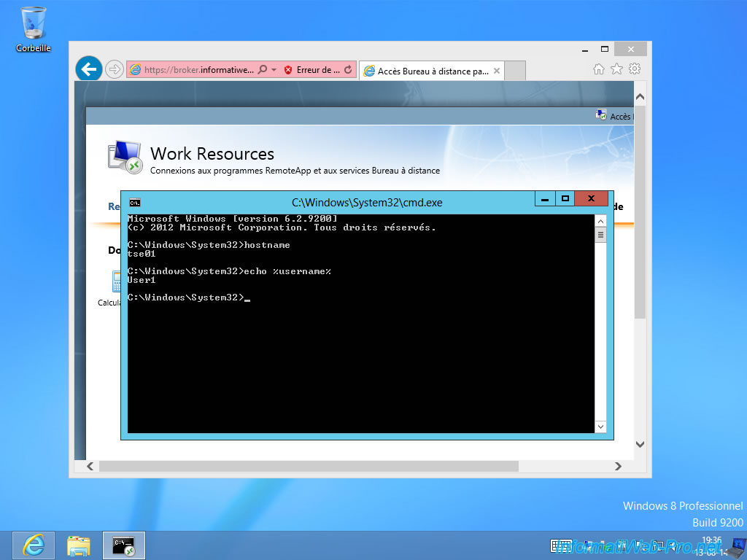Open File Explorer from the taskbar
The image size is (747, 560).
coord(79,545)
